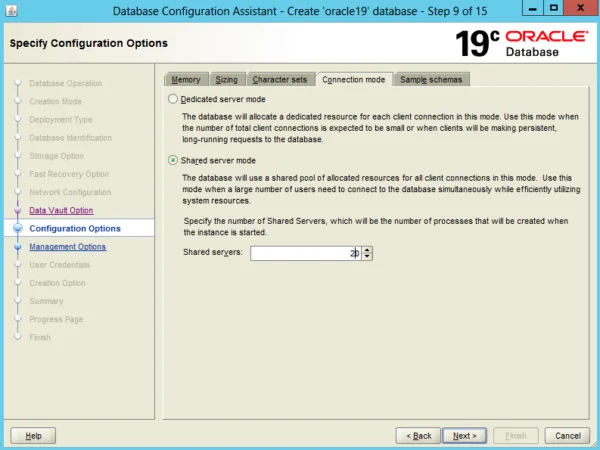Click the 'Creation Option' step text
The image size is (600, 450).
[57, 283]
